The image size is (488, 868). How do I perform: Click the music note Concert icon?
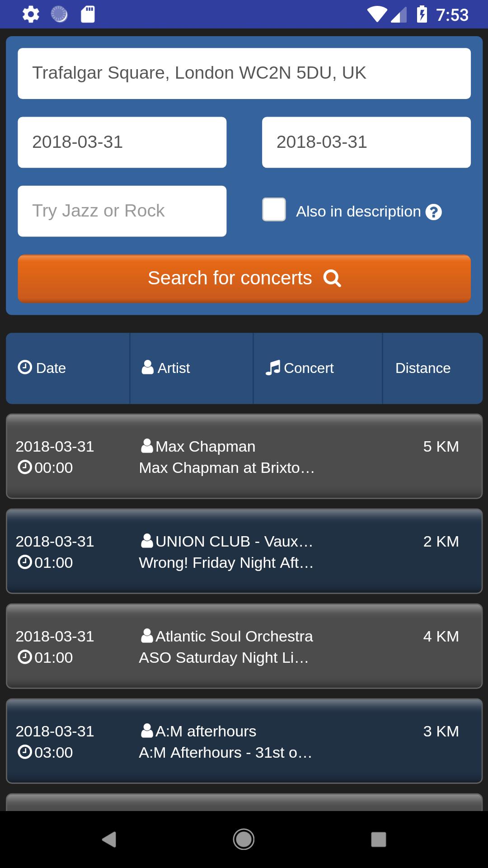pyautogui.click(x=273, y=368)
